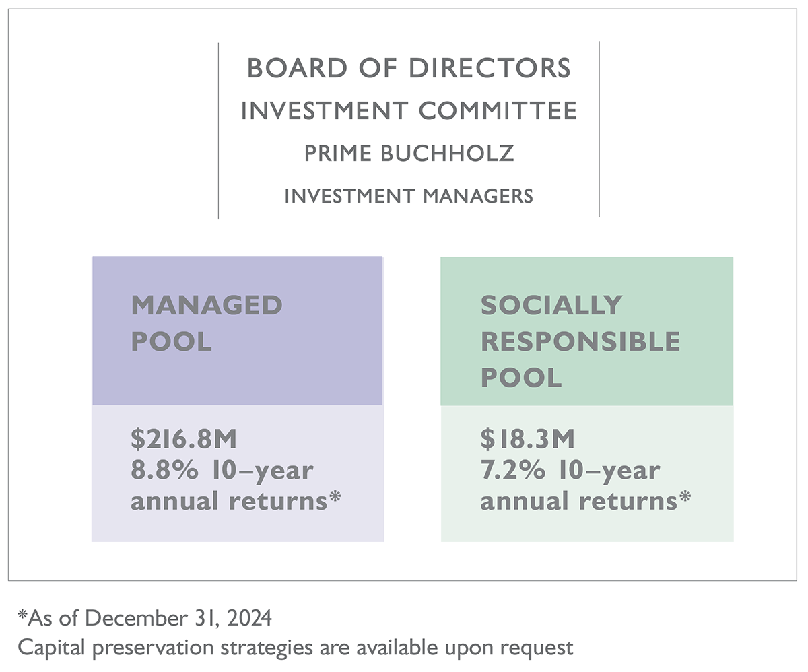Click the Prime Buchholz label

coord(409,154)
